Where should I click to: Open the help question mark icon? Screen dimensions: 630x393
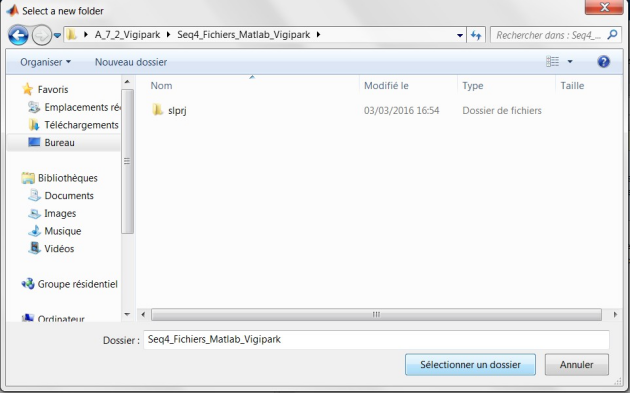603,62
